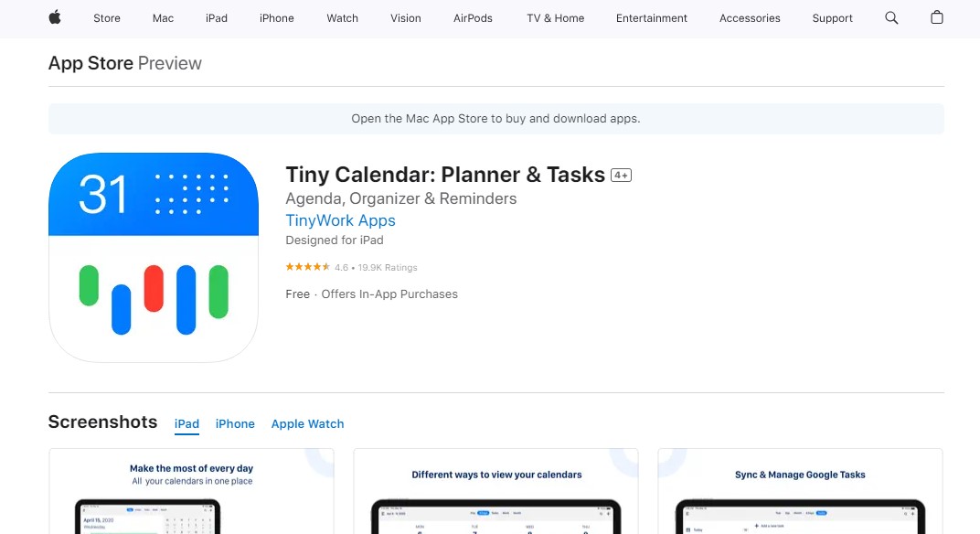Click the Tiny Calendar app icon
Screen dimensions: 980x534
(153, 257)
